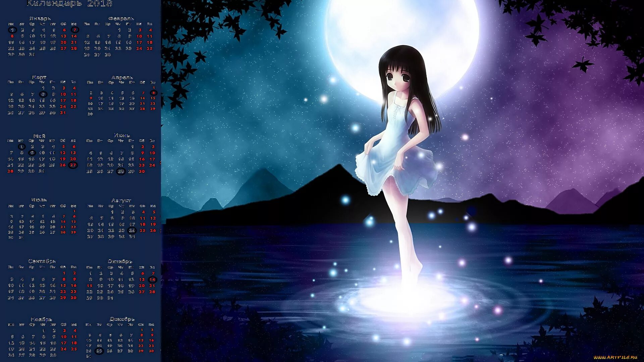Click the circled January 1 date
This screenshot has height=362, width=644.
point(12,30)
